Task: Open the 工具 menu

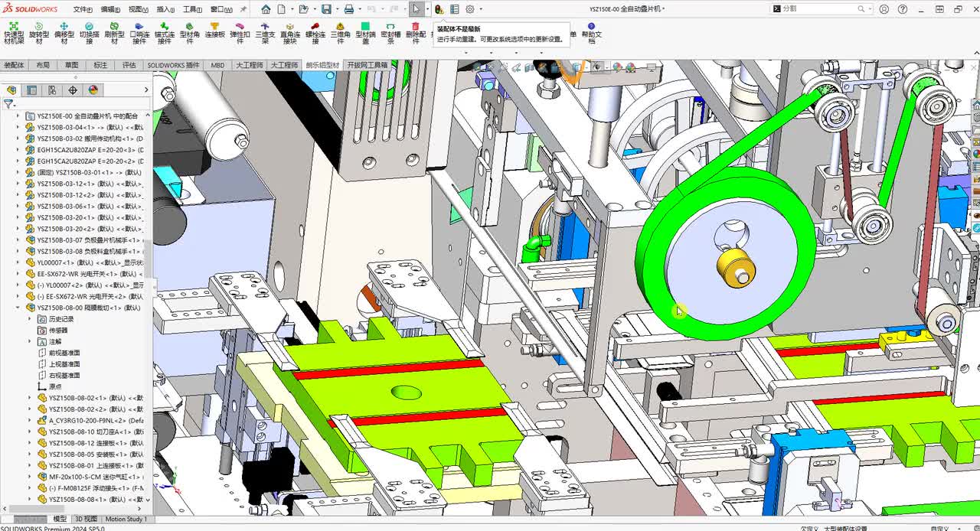Action: [x=192, y=9]
